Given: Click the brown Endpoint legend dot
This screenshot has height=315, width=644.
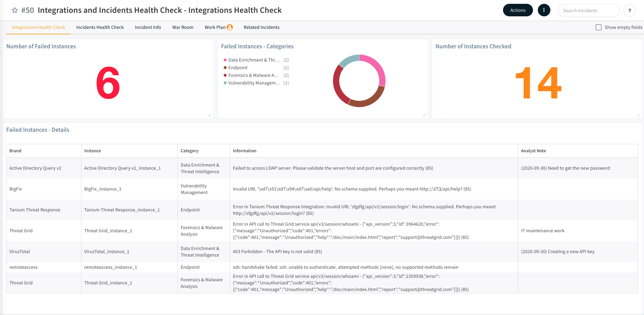Looking at the screenshot, I should tap(225, 67).
